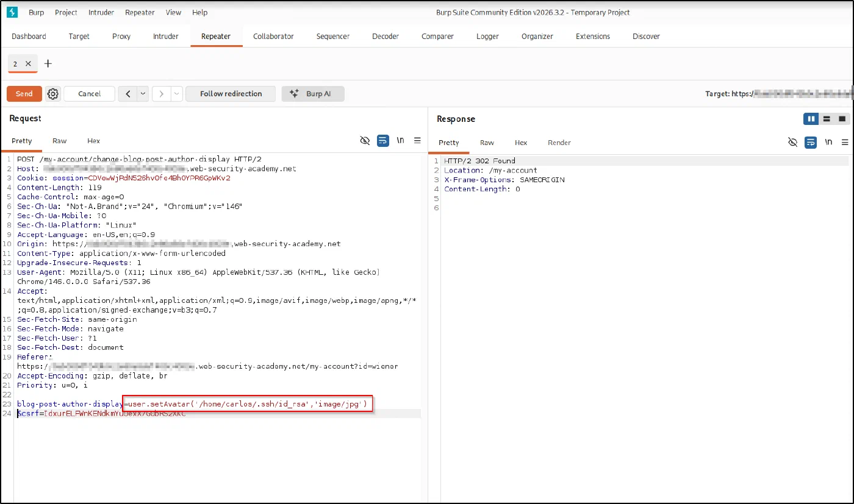854x504 pixels.
Task: Switch to the Decoder tab
Action: (x=386, y=37)
